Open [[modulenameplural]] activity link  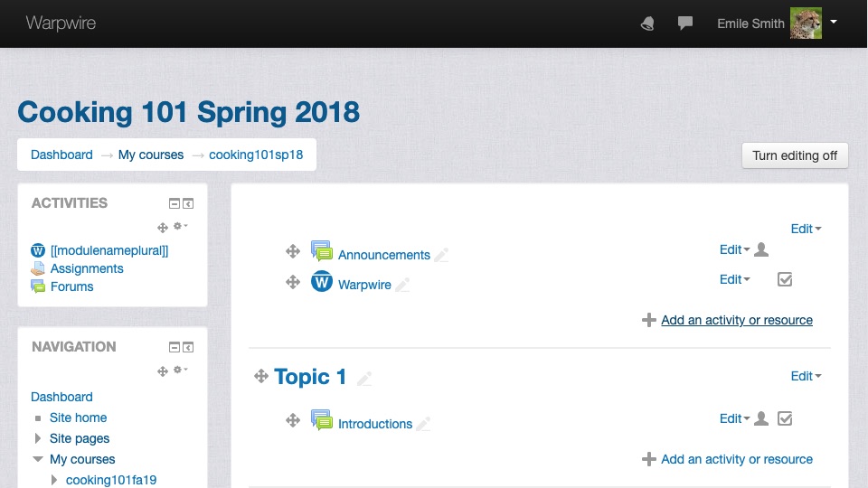tap(109, 250)
